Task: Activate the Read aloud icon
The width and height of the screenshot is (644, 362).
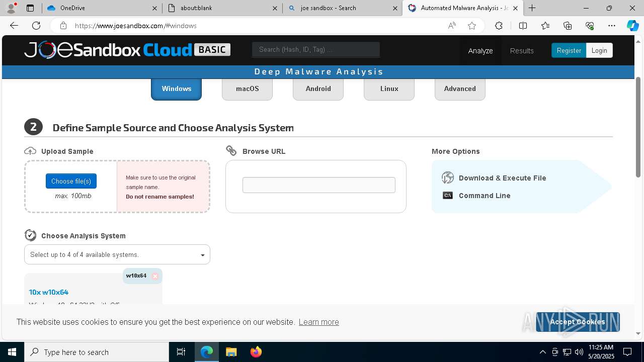Action: 452,26
